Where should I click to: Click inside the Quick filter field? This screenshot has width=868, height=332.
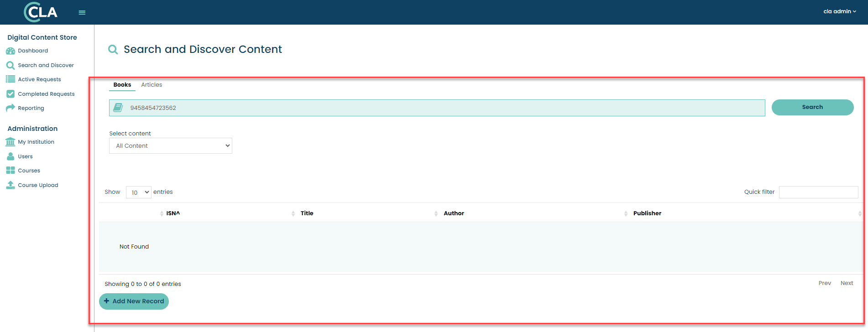pos(818,192)
